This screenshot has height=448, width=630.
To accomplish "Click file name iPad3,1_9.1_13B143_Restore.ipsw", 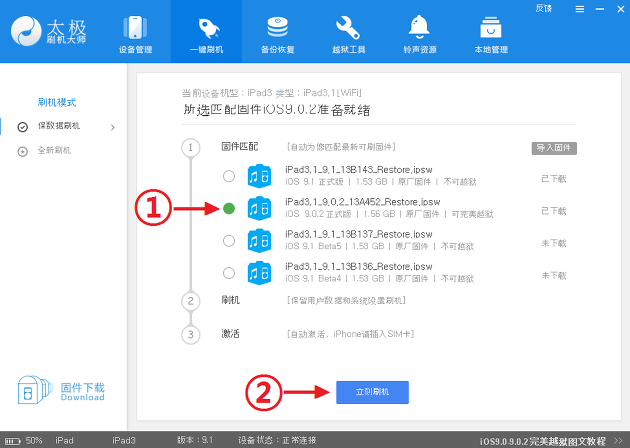I will coord(359,170).
